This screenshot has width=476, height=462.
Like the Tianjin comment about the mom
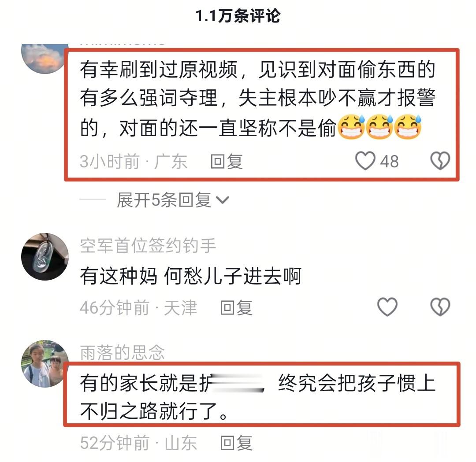[387, 307]
